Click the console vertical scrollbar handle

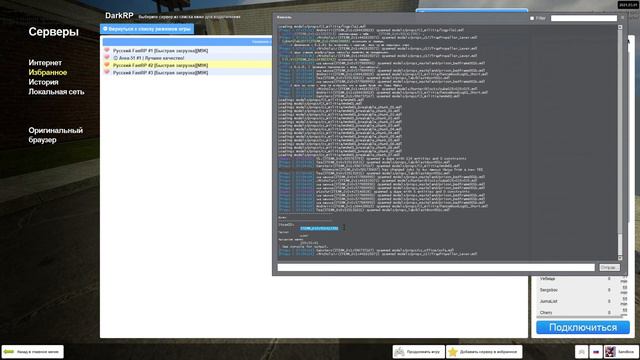620,244
